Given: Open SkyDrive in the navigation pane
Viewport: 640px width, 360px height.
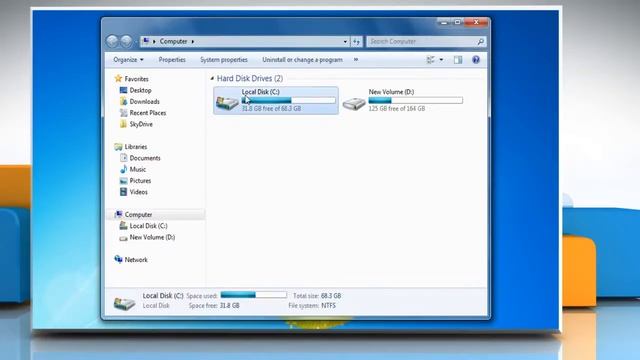Looking at the screenshot, I should coord(141,124).
